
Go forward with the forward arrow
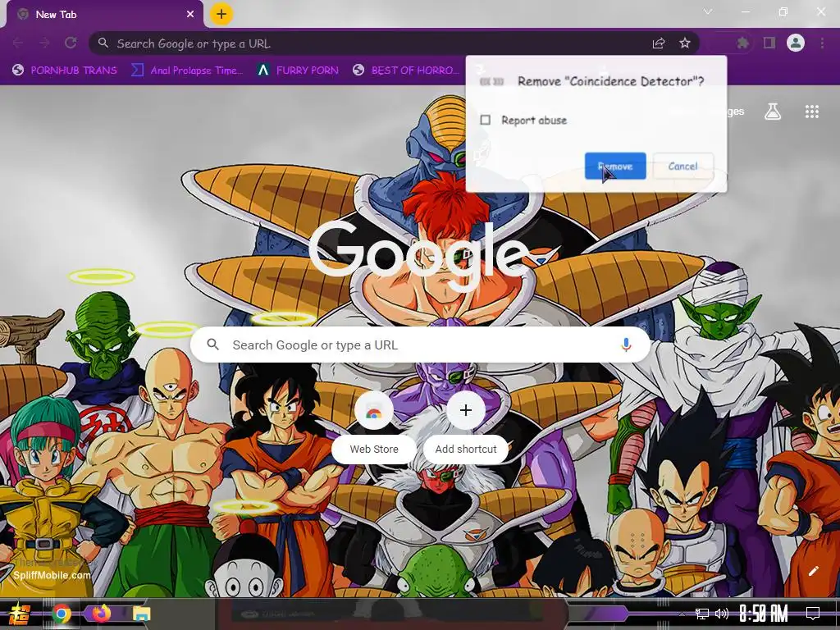click(44, 43)
